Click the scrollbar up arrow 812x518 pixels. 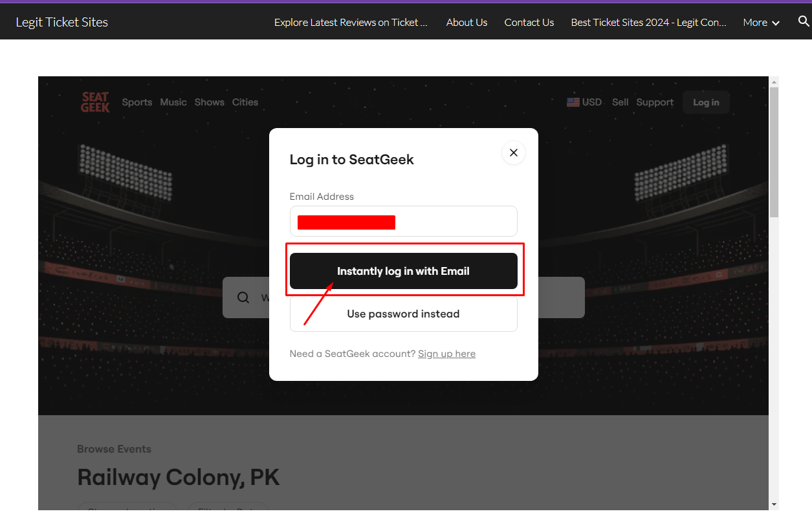tap(774, 82)
